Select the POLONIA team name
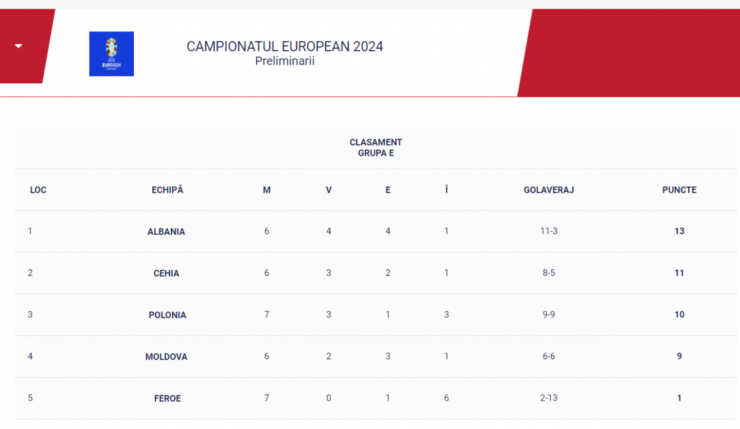Image resolution: width=740 pixels, height=429 pixels. coord(168,315)
